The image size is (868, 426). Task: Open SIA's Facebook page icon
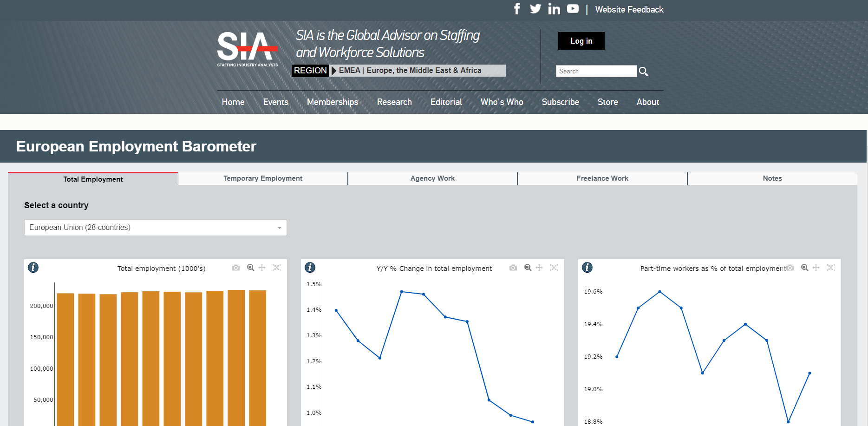point(517,9)
